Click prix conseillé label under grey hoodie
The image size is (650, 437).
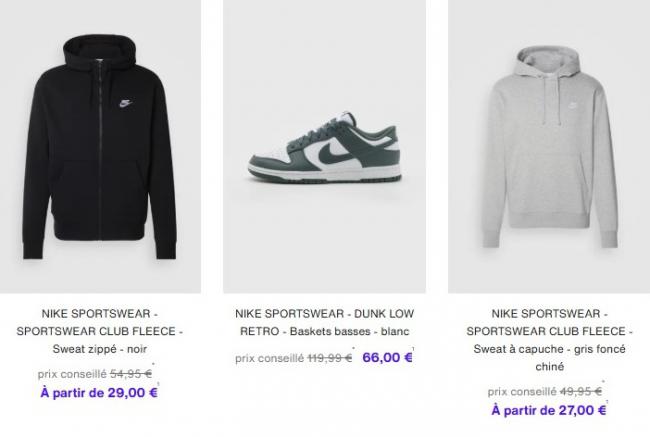click(x=522, y=392)
